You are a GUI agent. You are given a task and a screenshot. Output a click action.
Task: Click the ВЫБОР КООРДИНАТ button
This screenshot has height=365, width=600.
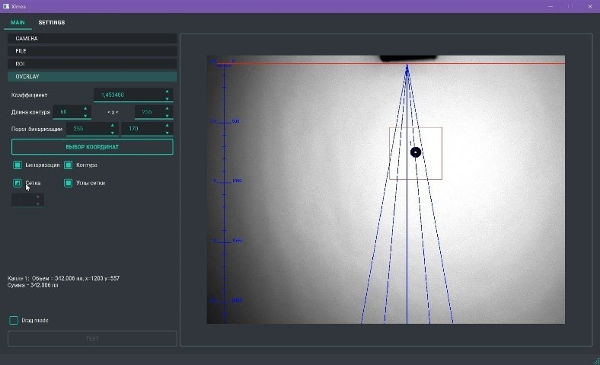tap(92, 147)
